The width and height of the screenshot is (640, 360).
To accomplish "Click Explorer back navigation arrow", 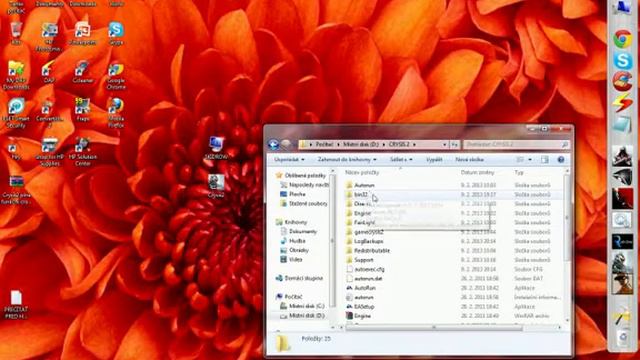I will coord(273,144).
